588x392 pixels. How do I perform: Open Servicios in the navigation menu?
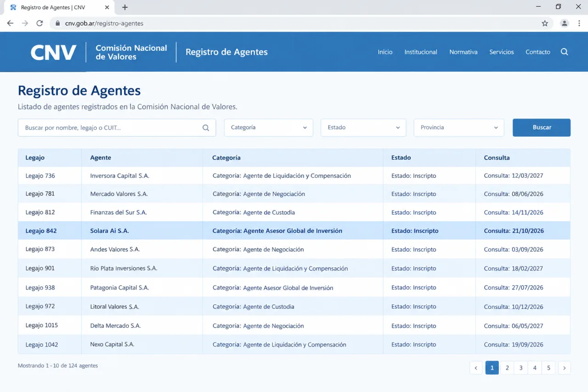tap(502, 52)
